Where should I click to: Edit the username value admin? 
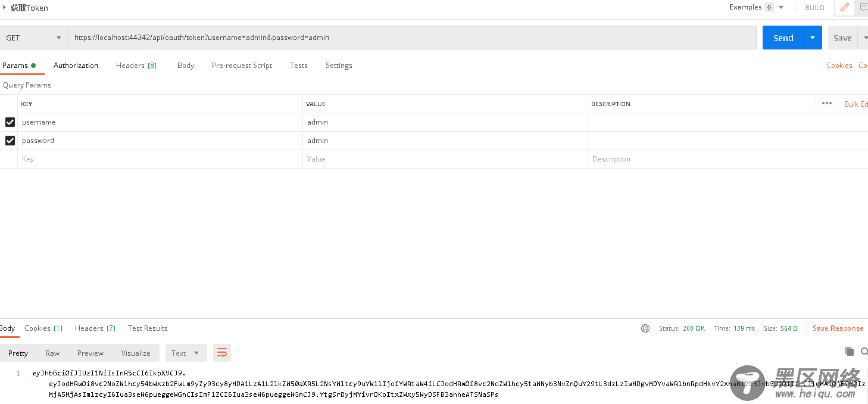click(x=445, y=122)
